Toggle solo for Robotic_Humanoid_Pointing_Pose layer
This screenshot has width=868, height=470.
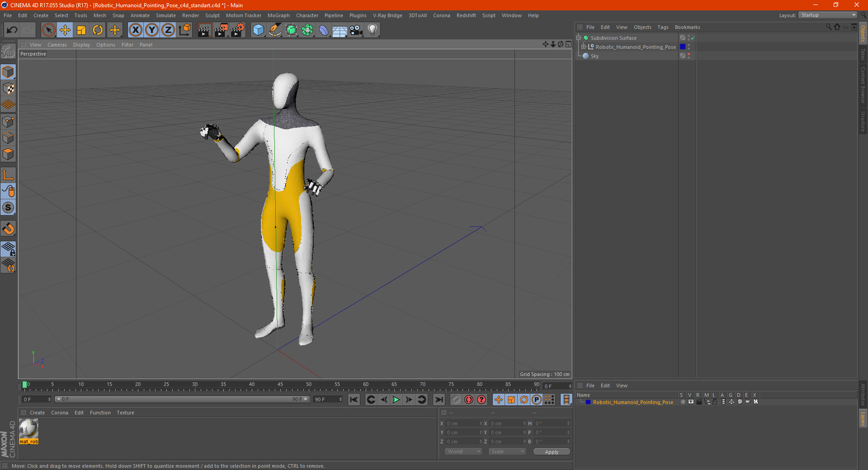coord(682,402)
